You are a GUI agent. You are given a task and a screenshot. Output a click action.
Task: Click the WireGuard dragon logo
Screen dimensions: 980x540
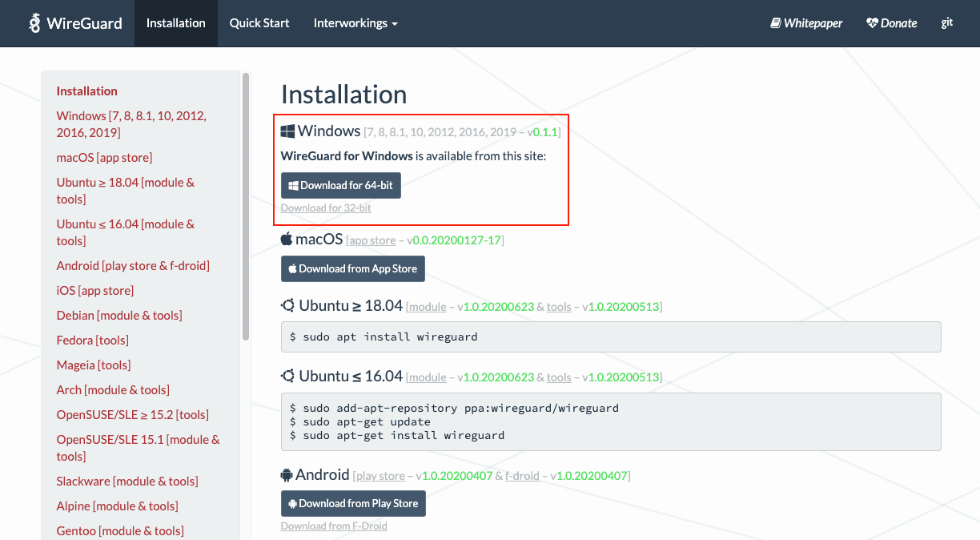(34, 23)
